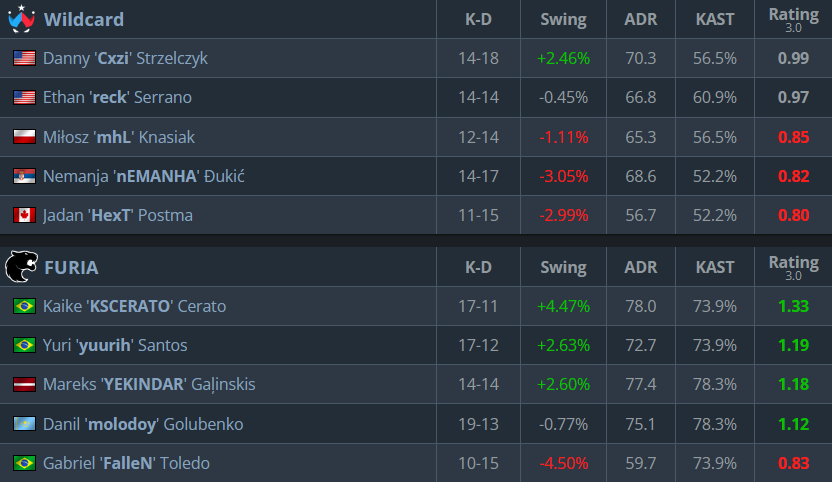Screen dimensions: 832x482
Task: Open Danny 'Cxzi' Strzelczyk's player profile
Action: tap(125, 58)
